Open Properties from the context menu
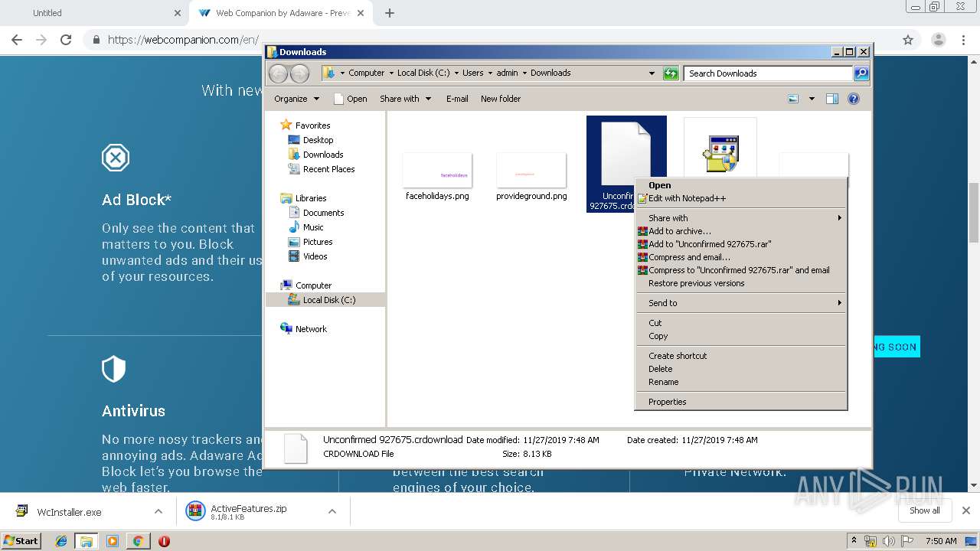This screenshot has height=551, width=980. (x=741, y=402)
